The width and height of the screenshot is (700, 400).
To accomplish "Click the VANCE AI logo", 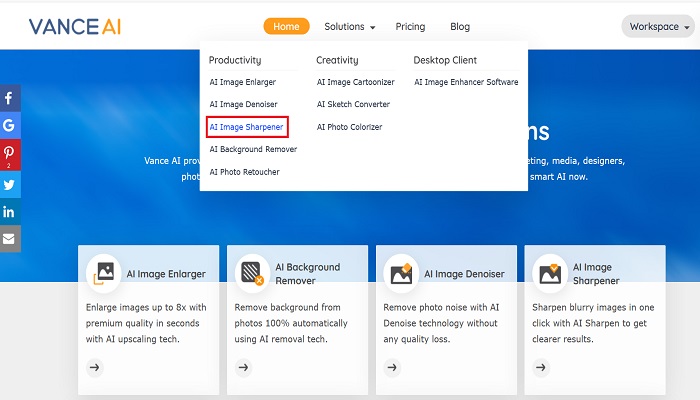I will click(x=75, y=27).
